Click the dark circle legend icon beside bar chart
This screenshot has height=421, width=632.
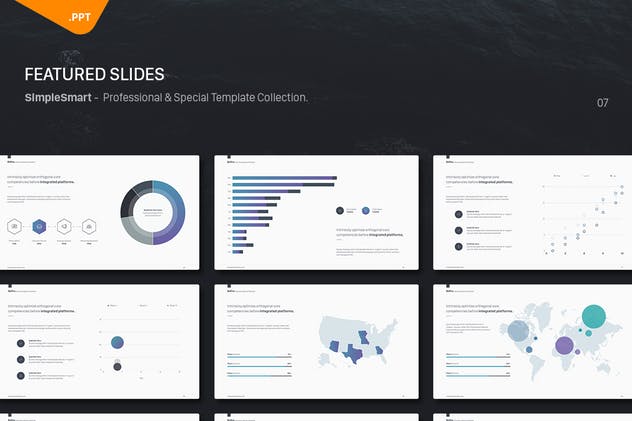pyautogui.click(x=341, y=210)
